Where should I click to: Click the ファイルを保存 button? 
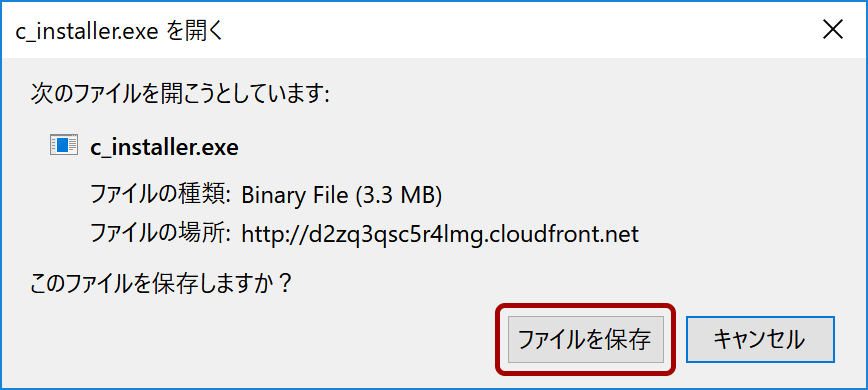pyautogui.click(x=586, y=340)
